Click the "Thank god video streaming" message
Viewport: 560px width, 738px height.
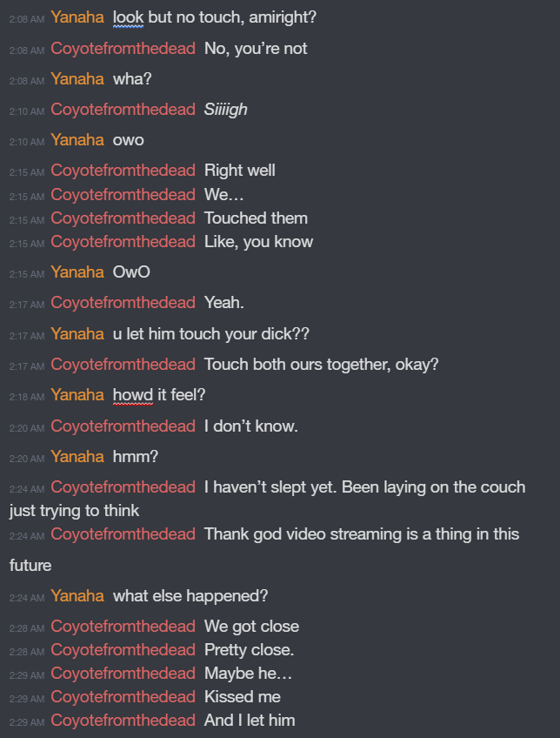361,534
